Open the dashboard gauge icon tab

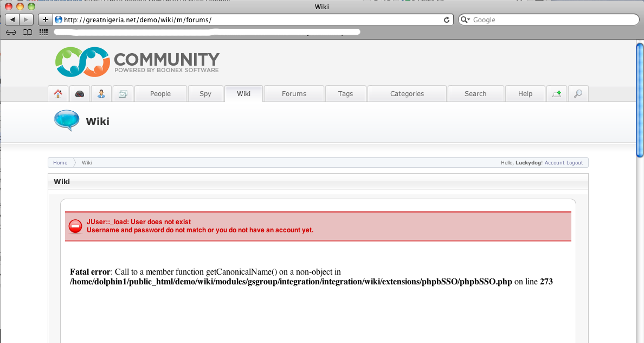tap(80, 94)
